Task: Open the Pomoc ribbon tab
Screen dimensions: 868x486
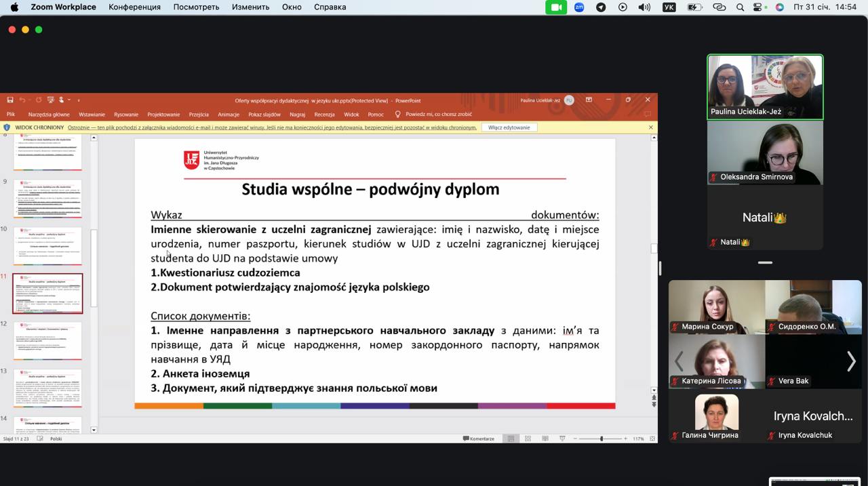Action: (376, 115)
